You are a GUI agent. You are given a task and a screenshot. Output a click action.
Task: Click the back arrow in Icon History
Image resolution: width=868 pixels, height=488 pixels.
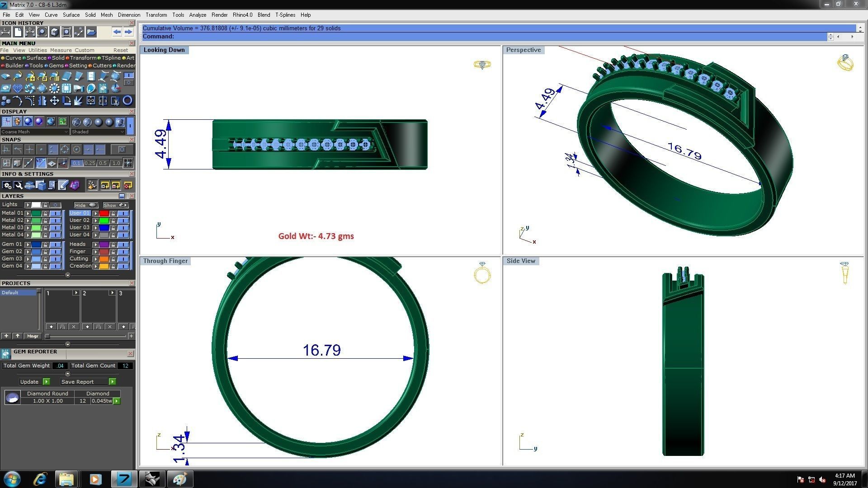pyautogui.click(x=117, y=32)
